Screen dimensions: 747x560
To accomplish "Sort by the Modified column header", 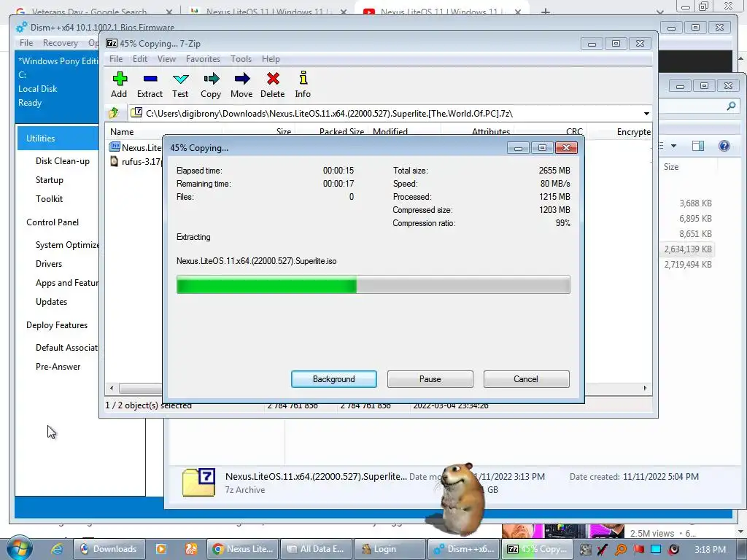I will pos(390,132).
